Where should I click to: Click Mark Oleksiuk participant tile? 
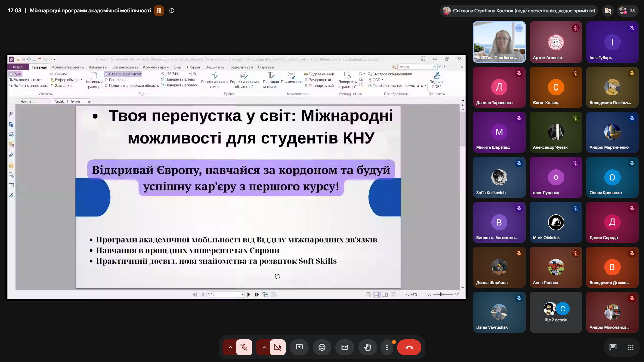[x=556, y=222]
